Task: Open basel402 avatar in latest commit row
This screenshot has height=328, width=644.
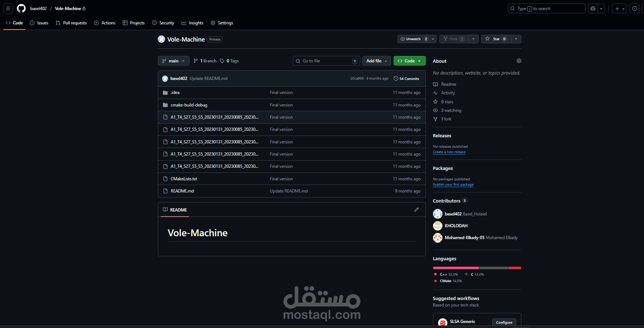Action: [165, 79]
